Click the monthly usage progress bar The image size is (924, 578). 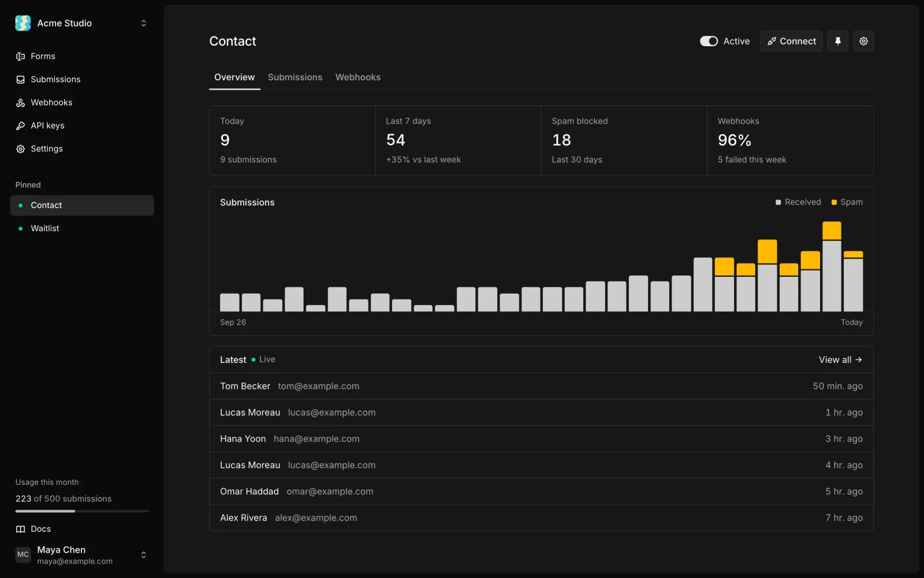tap(82, 511)
